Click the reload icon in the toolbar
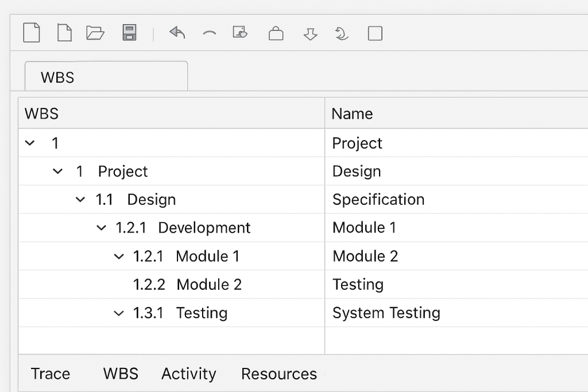Image resolution: width=588 pixels, height=392 pixels. 341,33
